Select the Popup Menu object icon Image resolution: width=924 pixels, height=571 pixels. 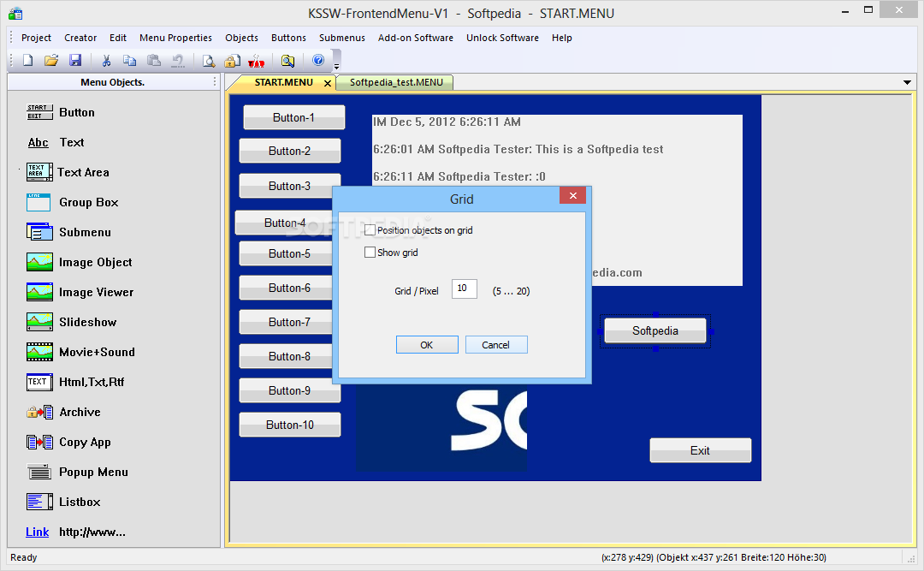[39, 472]
